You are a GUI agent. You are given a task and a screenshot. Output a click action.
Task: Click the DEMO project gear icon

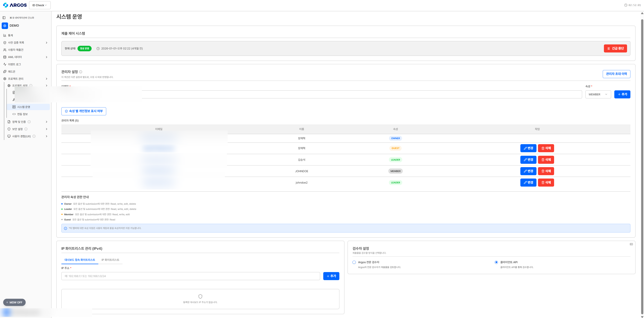tap(5, 26)
